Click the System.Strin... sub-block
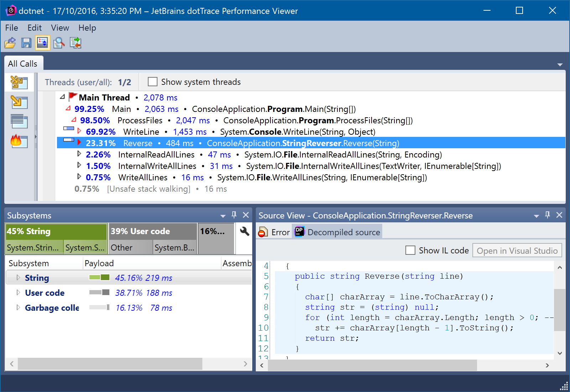This screenshot has height=392, width=570. pos(34,247)
